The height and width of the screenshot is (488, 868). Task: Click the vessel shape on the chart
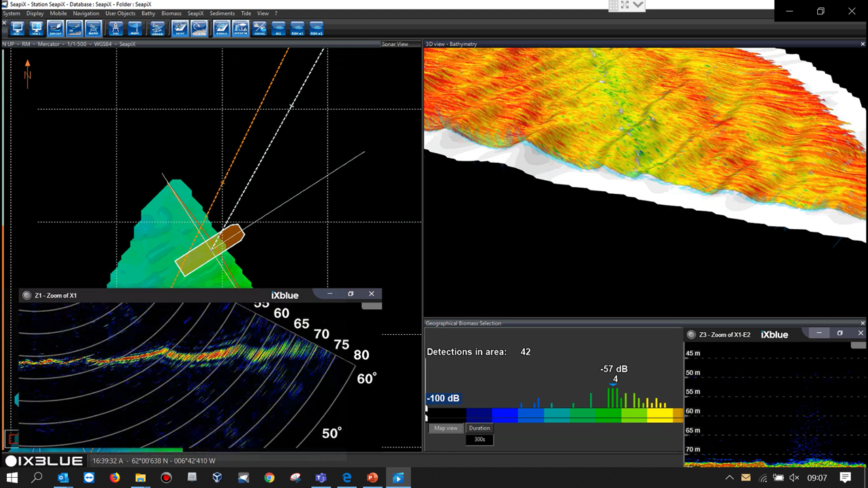coord(210,249)
